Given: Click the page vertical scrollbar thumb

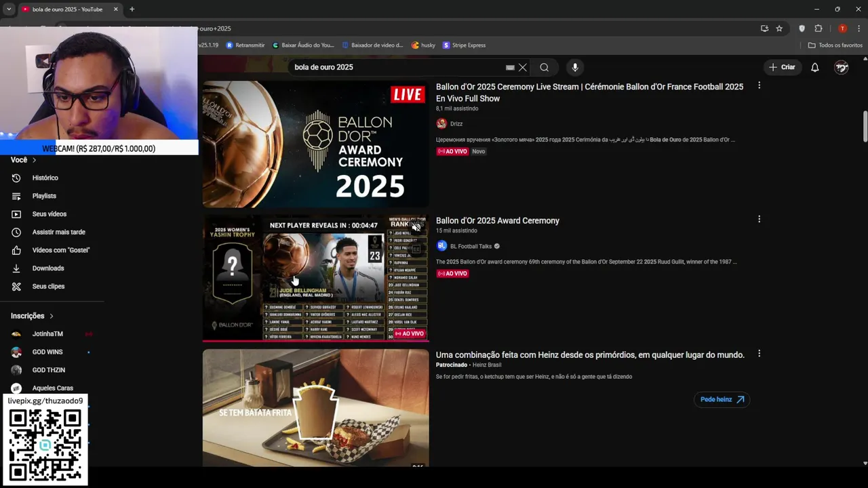Looking at the screenshot, I should tap(865, 126).
